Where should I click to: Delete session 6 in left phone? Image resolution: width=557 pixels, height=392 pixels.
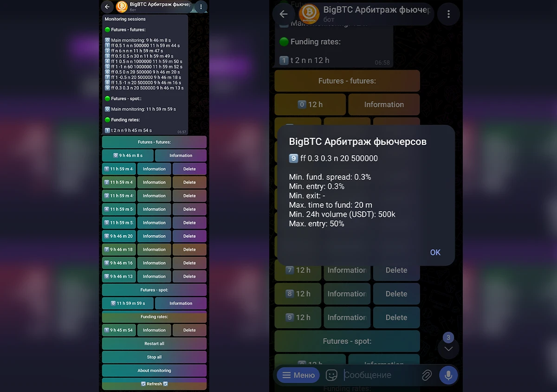click(x=189, y=236)
